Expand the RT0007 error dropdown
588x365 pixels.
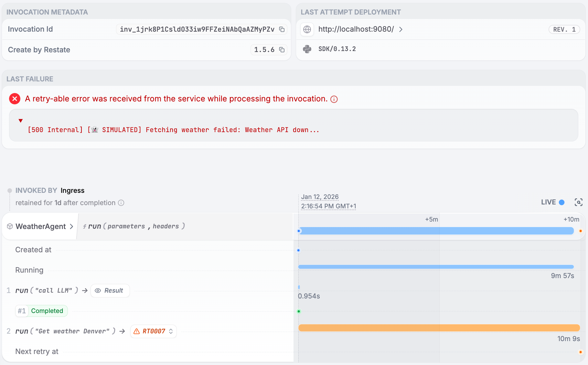point(154,331)
